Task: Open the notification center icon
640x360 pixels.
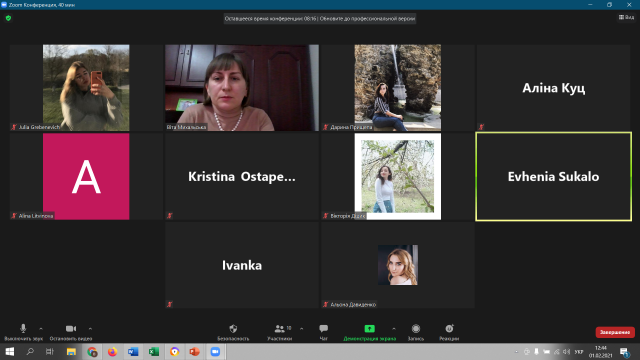Action: click(624, 352)
